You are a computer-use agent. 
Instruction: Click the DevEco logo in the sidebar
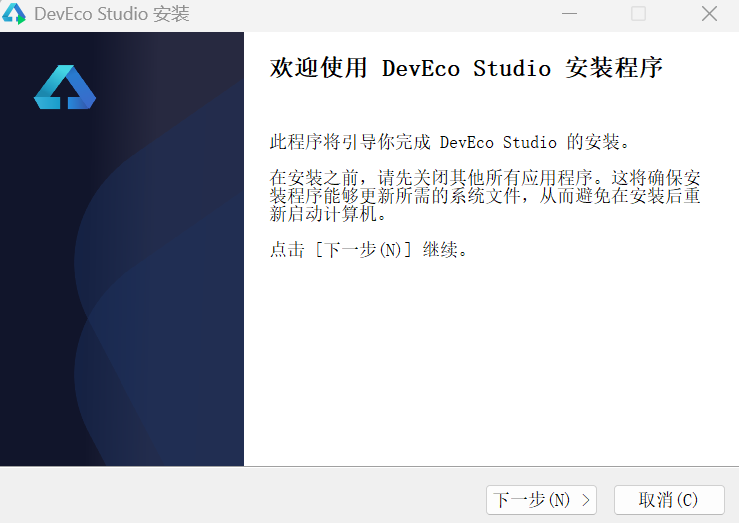click(x=65, y=87)
